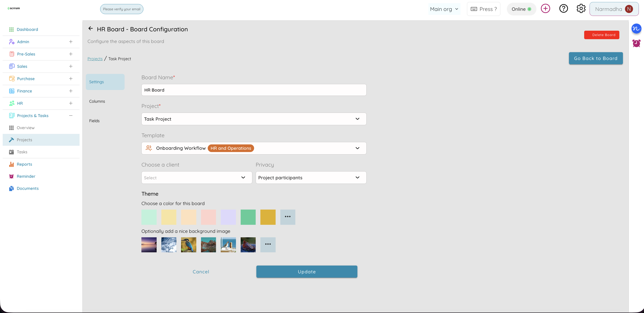Click the help question mark icon
Screen dimensions: 644x313
tap(564, 8)
